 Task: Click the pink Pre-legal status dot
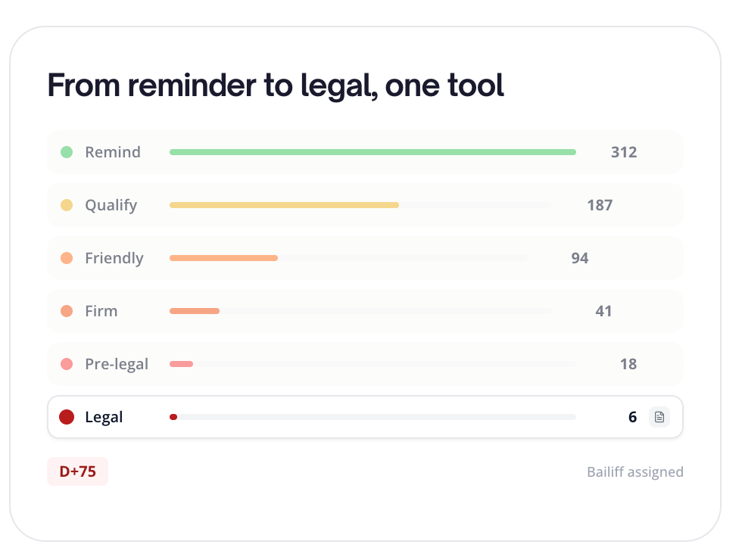point(67,364)
